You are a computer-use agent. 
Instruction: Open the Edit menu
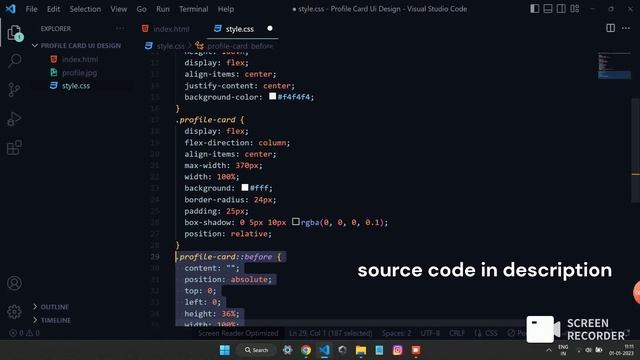[53, 9]
